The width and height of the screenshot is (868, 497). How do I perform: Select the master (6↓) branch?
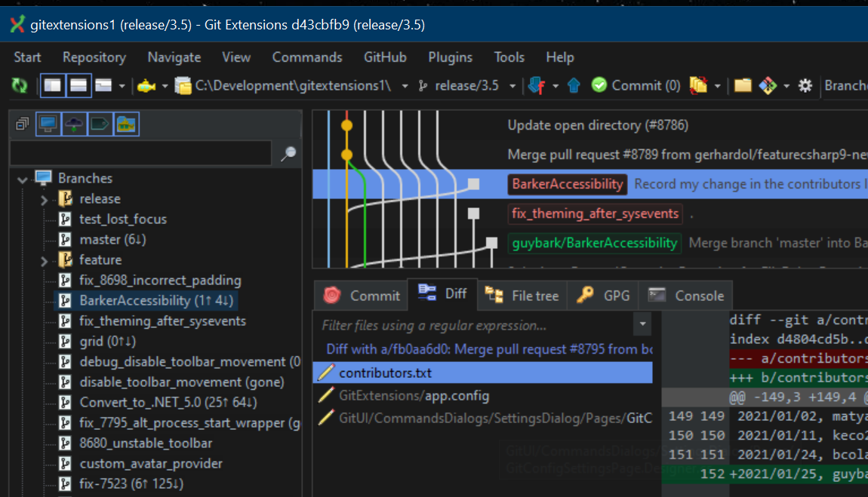pos(112,240)
